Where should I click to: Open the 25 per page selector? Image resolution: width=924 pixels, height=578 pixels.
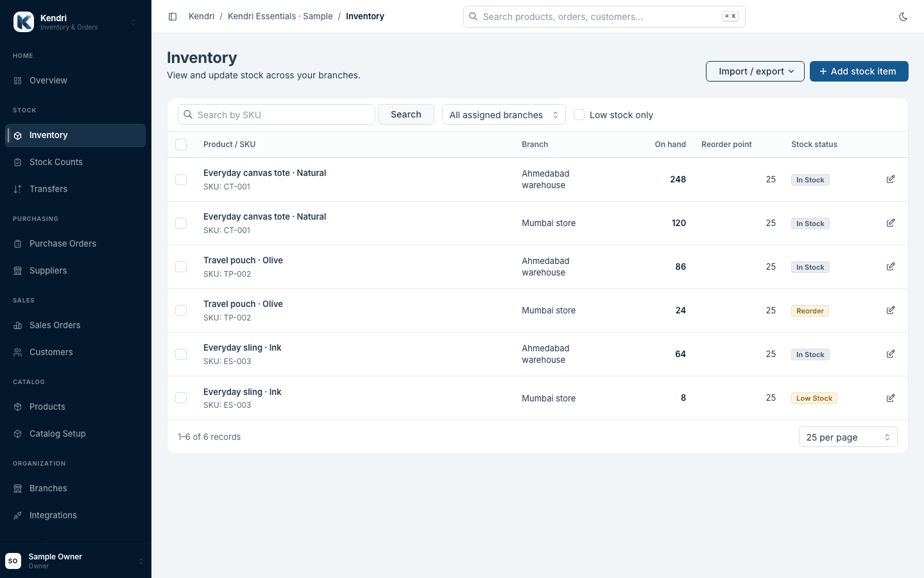coord(848,437)
